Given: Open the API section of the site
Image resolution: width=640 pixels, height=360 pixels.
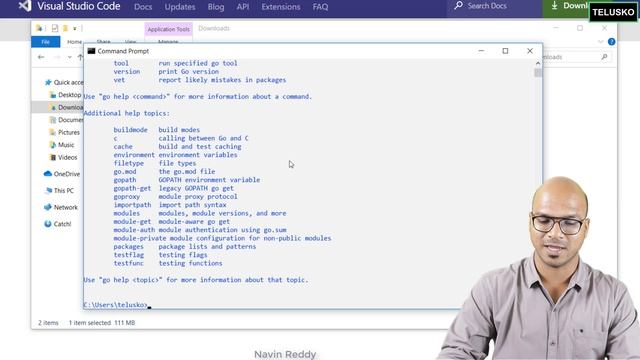Looking at the screenshot, I should (x=242, y=7).
